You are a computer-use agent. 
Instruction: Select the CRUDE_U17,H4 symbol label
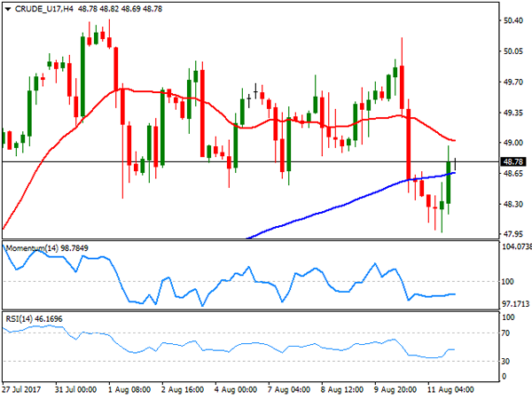pos(44,9)
